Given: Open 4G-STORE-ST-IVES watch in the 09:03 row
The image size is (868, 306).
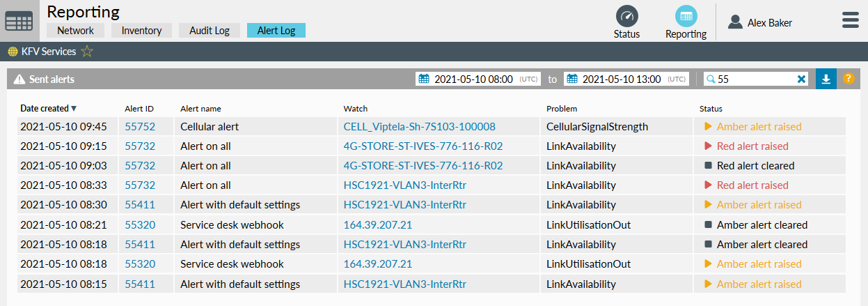Looking at the screenshot, I should [423, 166].
